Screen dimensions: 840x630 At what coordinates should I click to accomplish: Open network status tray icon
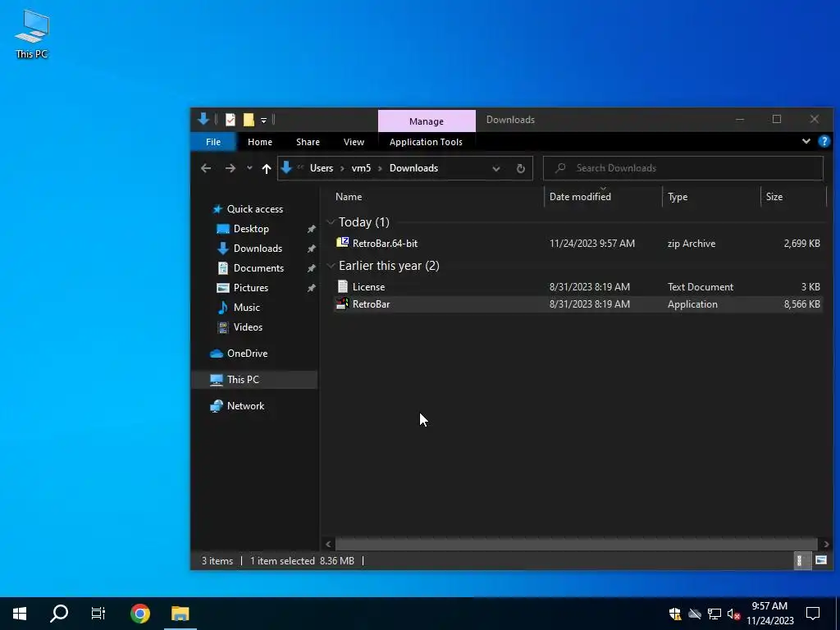pos(714,614)
